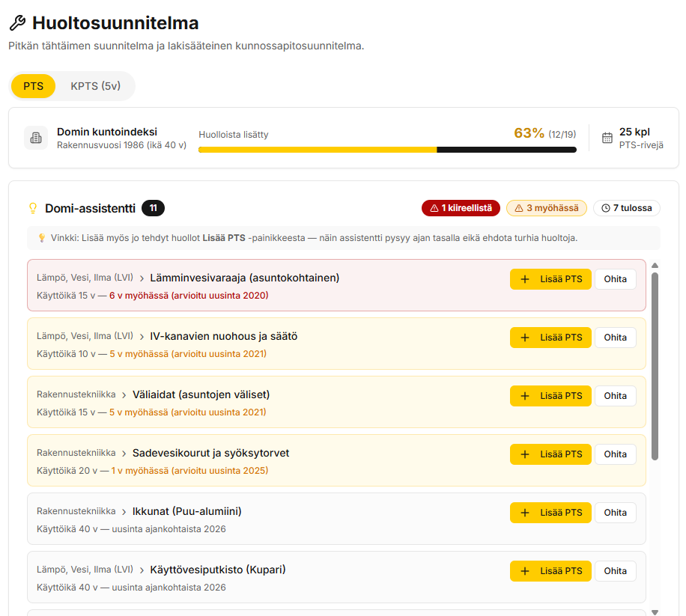Click the 63% progress percentage value
The height and width of the screenshot is (616, 686).
click(529, 133)
